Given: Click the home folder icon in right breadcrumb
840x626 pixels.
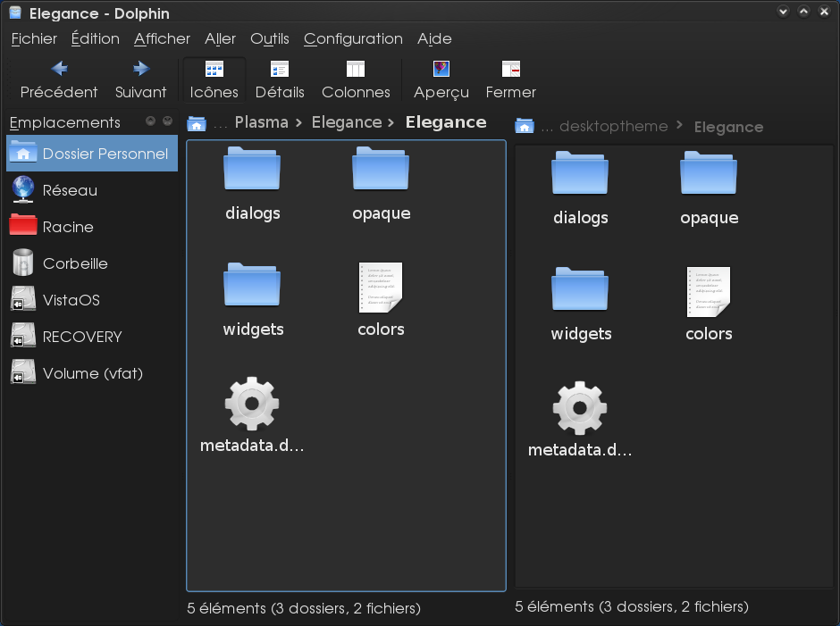Looking at the screenshot, I should pos(525,127).
